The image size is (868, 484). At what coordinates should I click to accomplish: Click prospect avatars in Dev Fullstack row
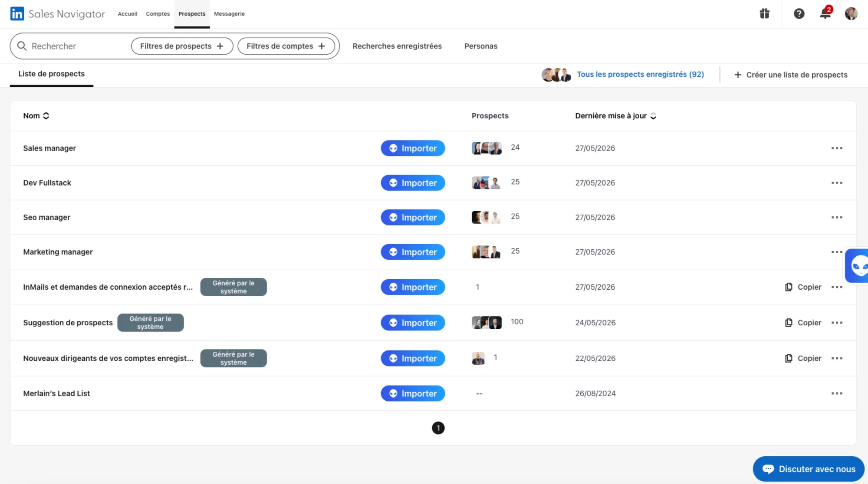click(x=487, y=183)
